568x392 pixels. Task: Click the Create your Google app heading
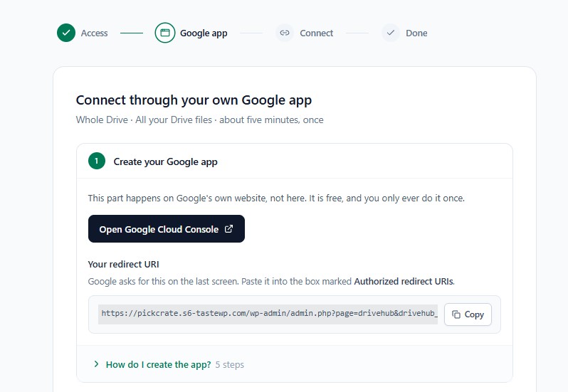[x=166, y=161]
